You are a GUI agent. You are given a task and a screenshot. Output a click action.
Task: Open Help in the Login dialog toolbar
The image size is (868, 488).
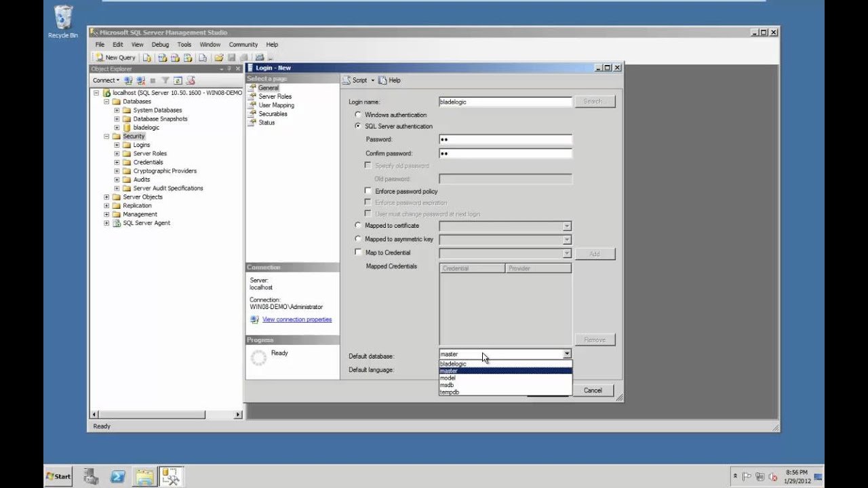[x=389, y=80]
